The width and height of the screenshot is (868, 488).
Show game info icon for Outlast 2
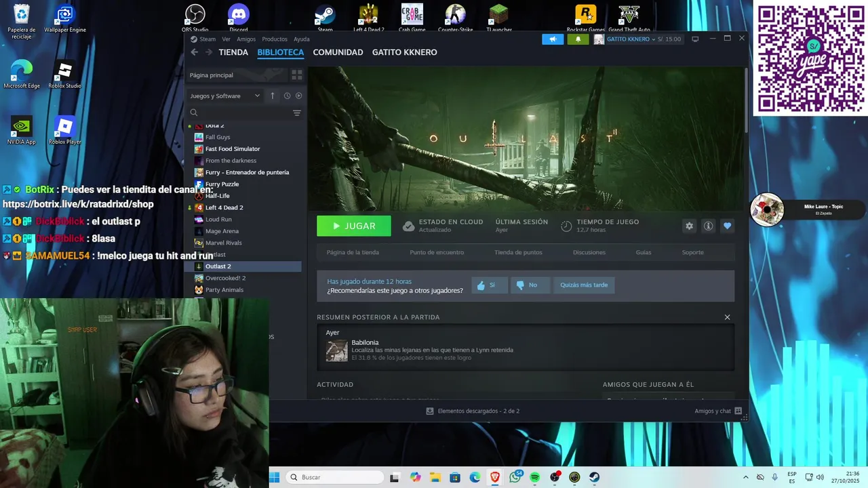tap(708, 226)
